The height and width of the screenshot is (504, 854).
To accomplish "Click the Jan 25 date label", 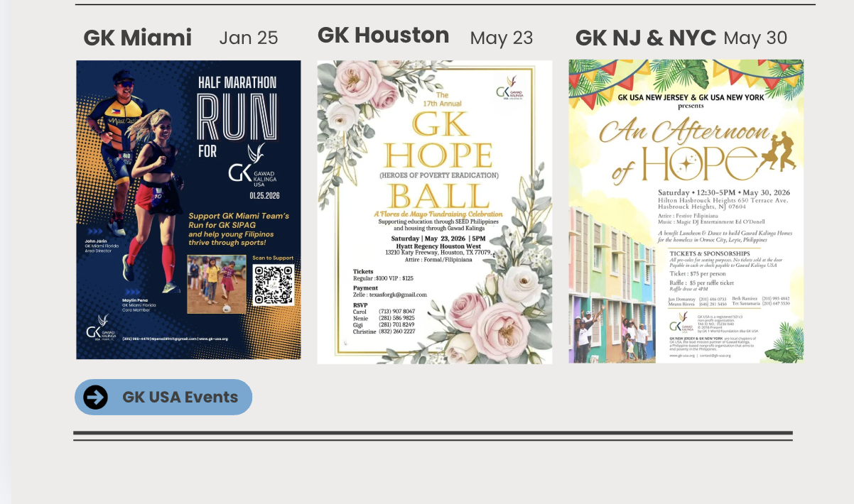I will point(248,38).
